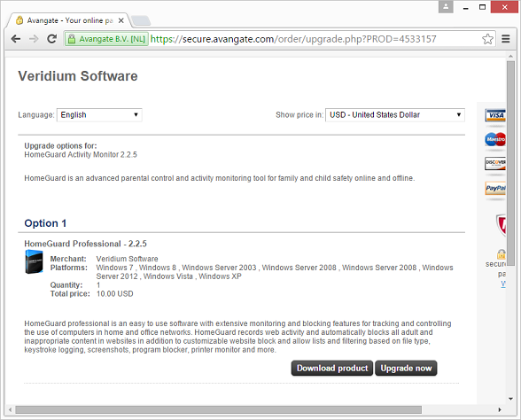Click the secure payments padlock icon
Screen dimensions: 521x420
click(502, 254)
